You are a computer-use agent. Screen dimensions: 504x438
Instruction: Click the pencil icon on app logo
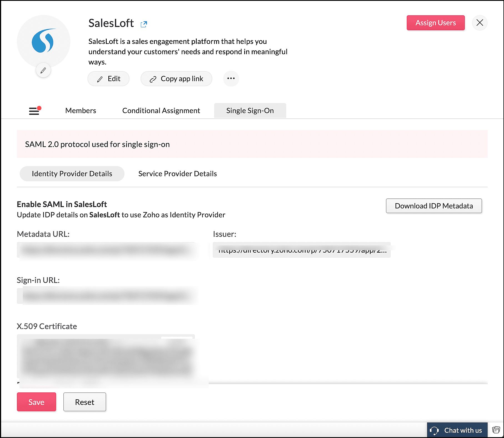click(x=43, y=70)
